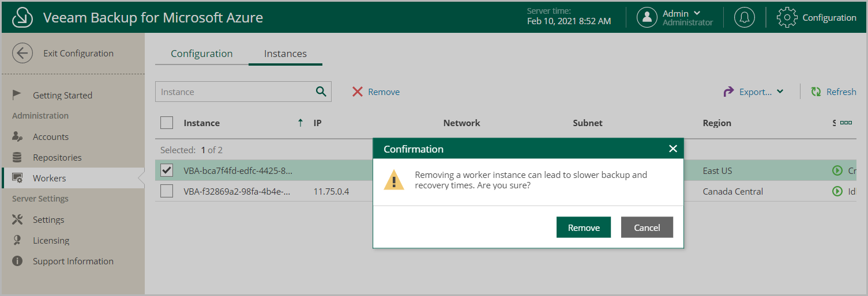The height and width of the screenshot is (296, 868).
Task: Click the search magnifier icon
Action: point(321,92)
